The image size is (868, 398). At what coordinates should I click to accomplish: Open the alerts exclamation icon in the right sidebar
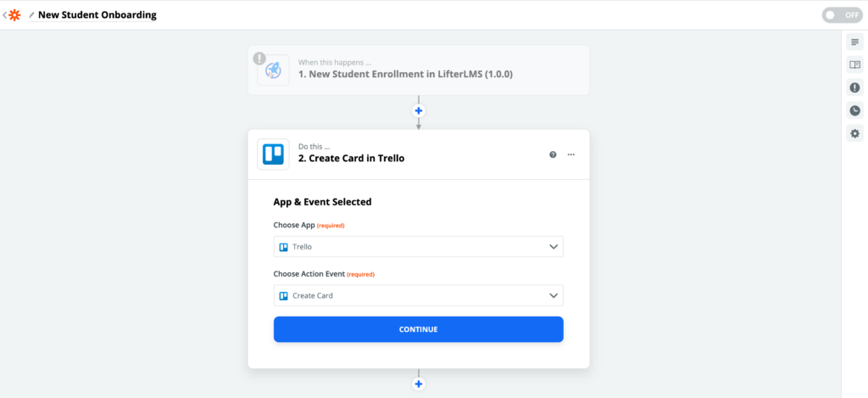click(x=854, y=87)
